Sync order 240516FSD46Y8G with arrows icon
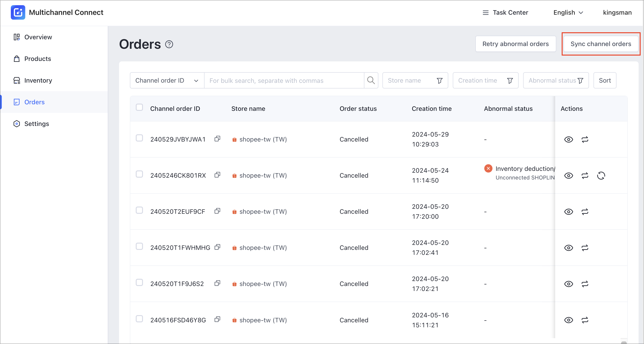This screenshot has height=344, width=644. [585, 320]
